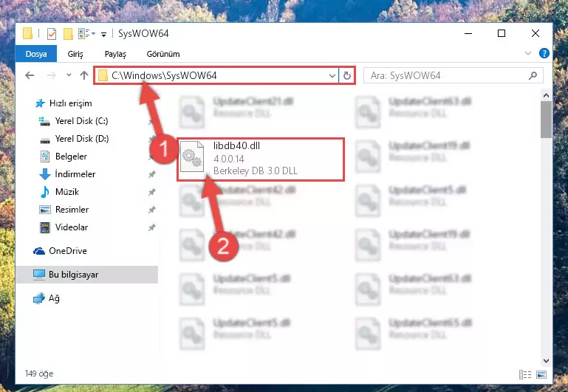Click the Bu bilgisayar monitor icon
This screenshot has width=568, height=392.
click(x=39, y=275)
